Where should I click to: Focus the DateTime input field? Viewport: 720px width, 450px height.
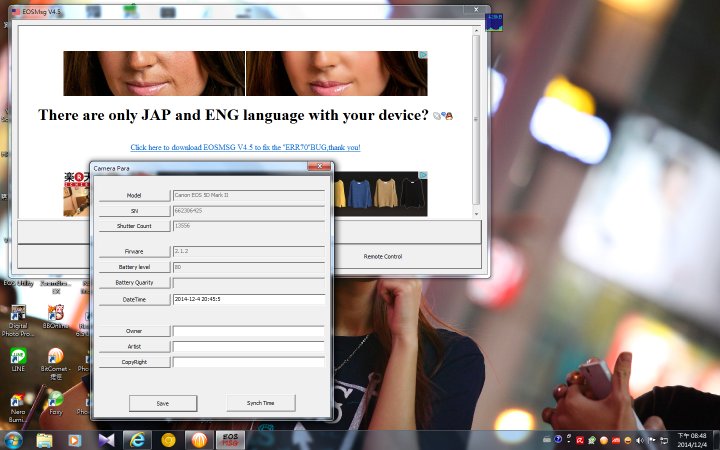tap(249, 299)
